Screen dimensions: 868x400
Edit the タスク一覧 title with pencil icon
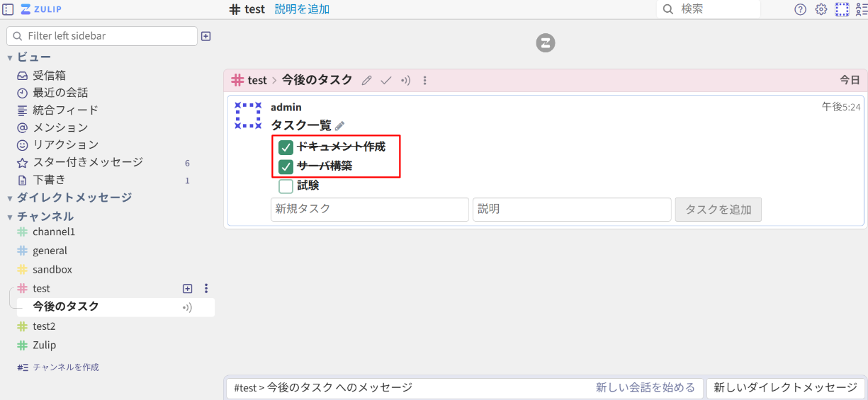(x=339, y=126)
